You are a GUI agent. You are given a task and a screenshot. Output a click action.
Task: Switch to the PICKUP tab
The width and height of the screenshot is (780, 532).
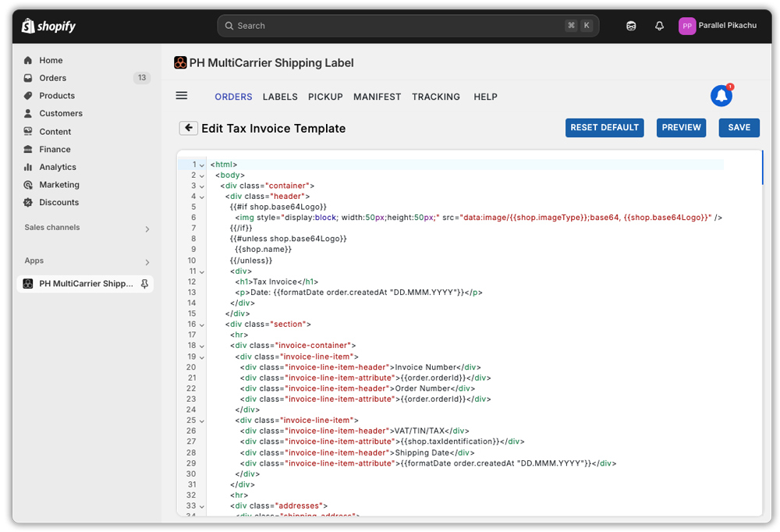325,97
